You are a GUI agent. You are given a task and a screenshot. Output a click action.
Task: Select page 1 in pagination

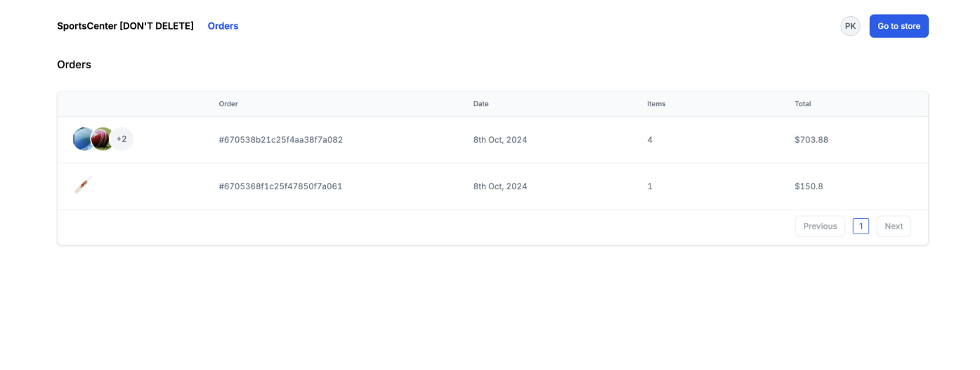pos(861,227)
